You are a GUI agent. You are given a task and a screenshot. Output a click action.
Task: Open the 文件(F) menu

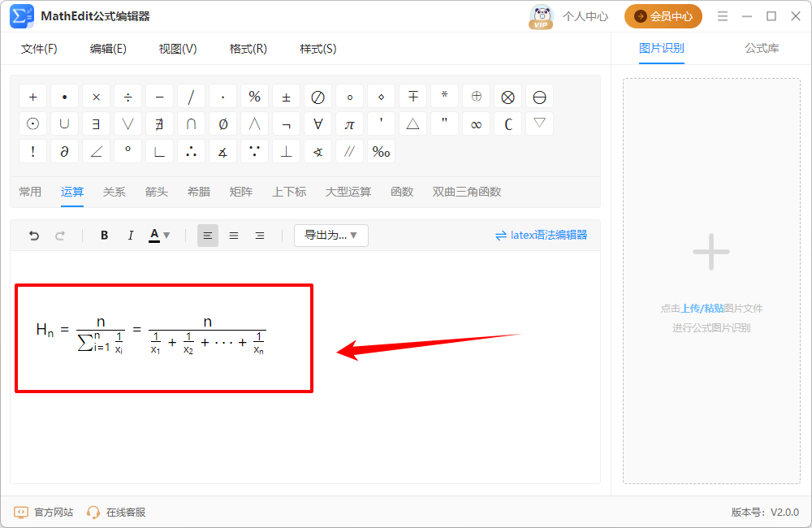[39, 49]
